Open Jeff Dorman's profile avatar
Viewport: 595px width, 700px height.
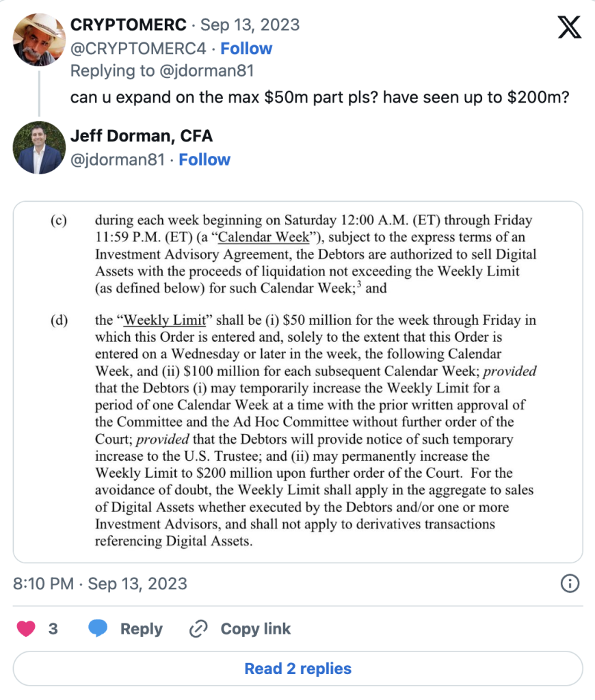tap(40, 148)
